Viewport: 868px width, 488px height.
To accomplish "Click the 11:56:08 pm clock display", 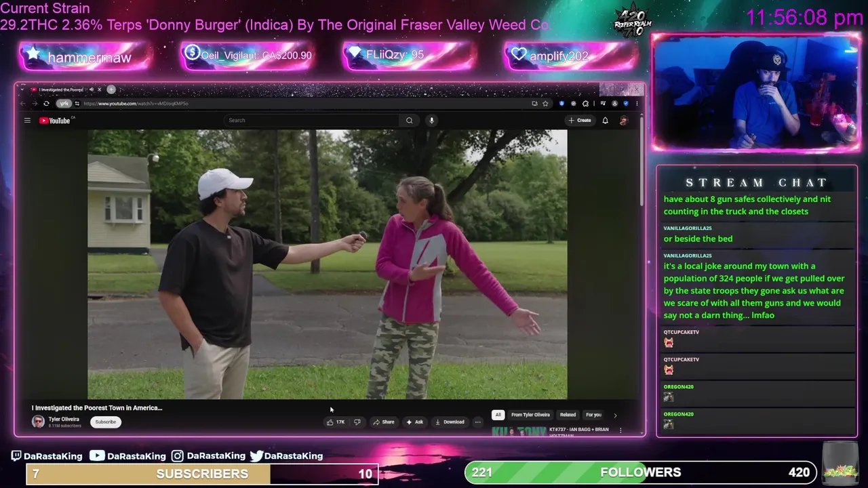I will (x=804, y=18).
